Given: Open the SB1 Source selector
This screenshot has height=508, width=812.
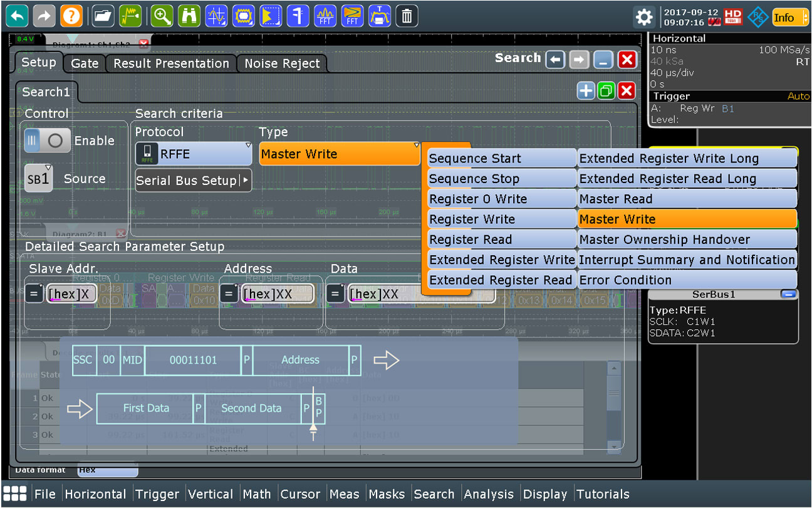Looking at the screenshot, I should click(38, 179).
